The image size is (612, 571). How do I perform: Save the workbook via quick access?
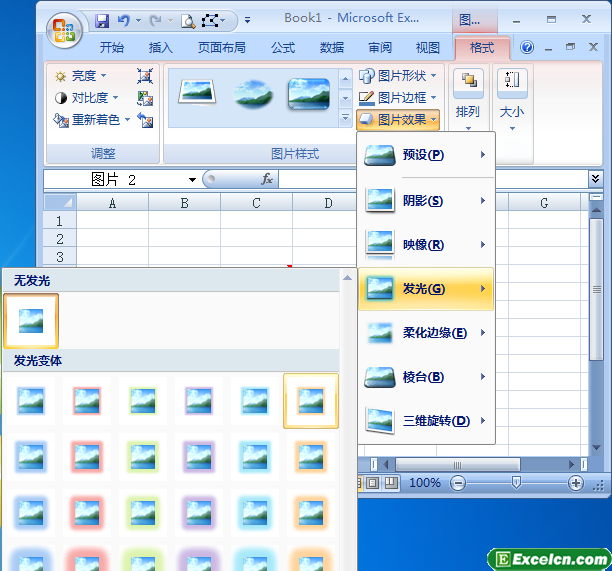(x=102, y=20)
